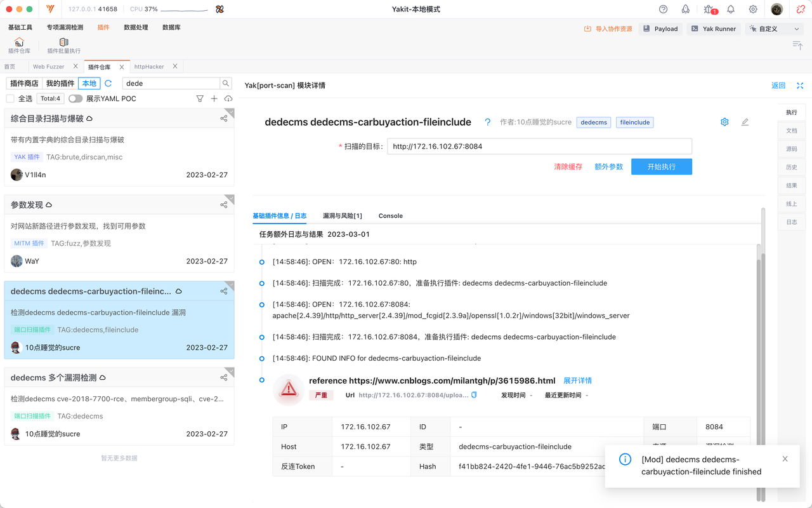
Task: Launch Yak Runner
Action: (713, 29)
